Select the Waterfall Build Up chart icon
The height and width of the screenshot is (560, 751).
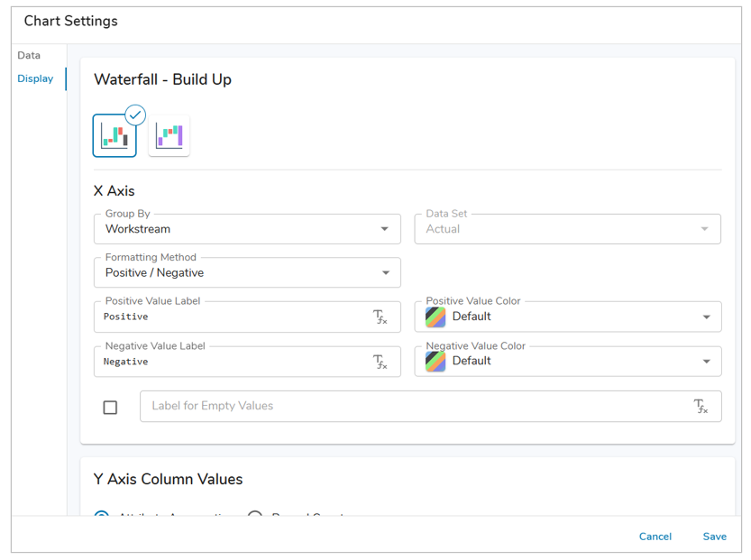[x=114, y=135]
